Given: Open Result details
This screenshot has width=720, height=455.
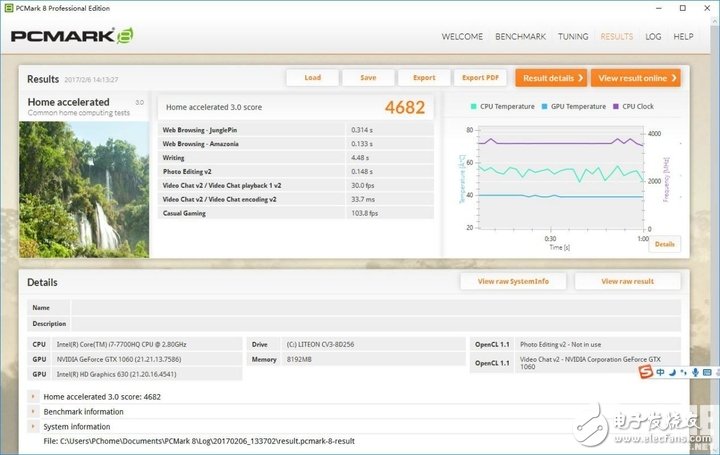Looking at the screenshot, I should click(549, 78).
